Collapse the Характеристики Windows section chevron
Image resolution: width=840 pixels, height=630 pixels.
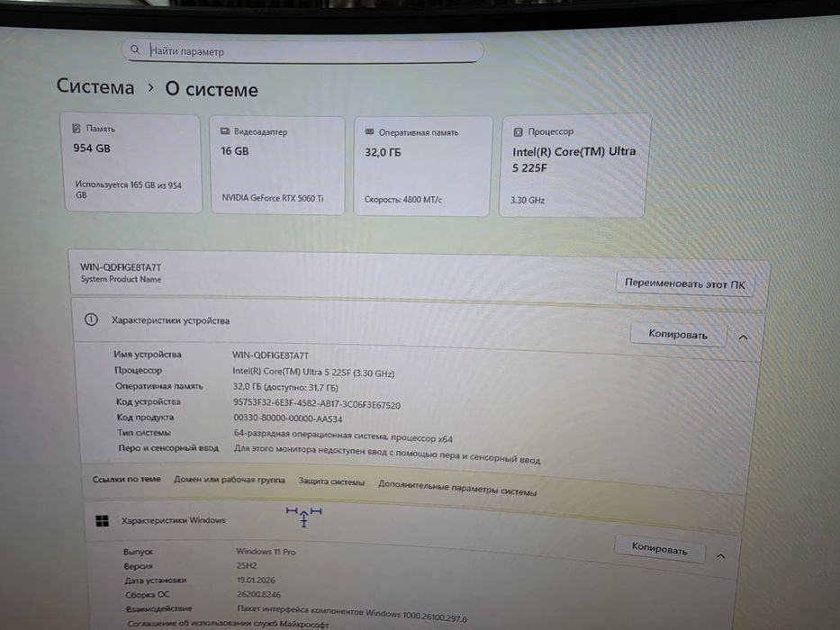coord(721,556)
